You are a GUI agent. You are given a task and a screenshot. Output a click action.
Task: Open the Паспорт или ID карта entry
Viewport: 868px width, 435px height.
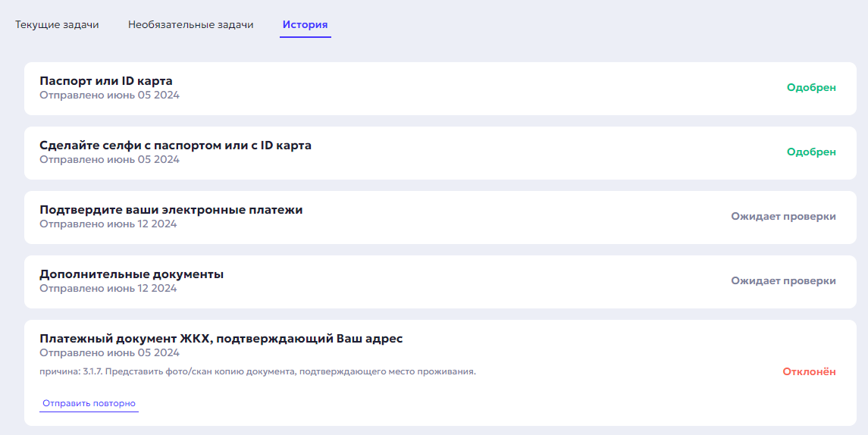tap(106, 81)
